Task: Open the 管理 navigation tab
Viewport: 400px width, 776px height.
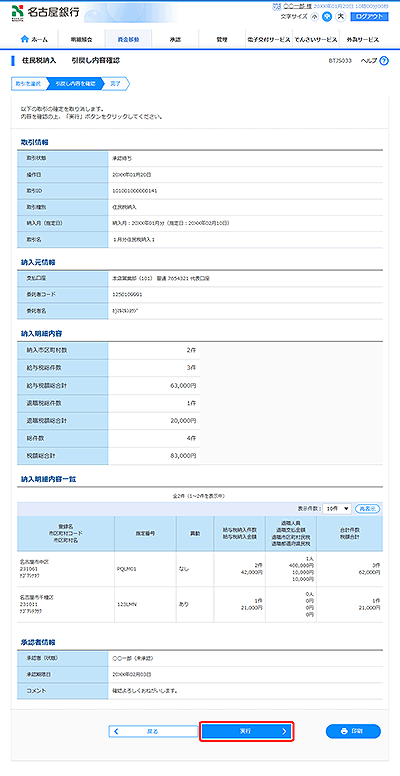Action: pyautogui.click(x=221, y=39)
